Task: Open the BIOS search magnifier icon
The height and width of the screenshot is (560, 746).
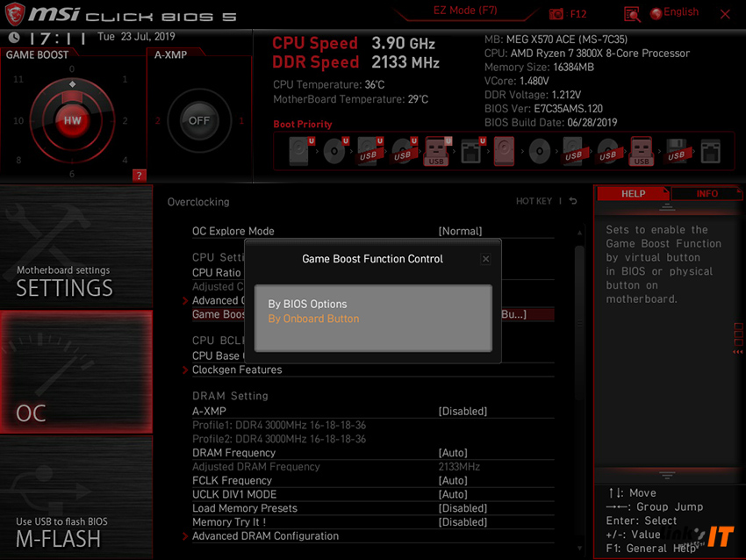Action: point(632,14)
